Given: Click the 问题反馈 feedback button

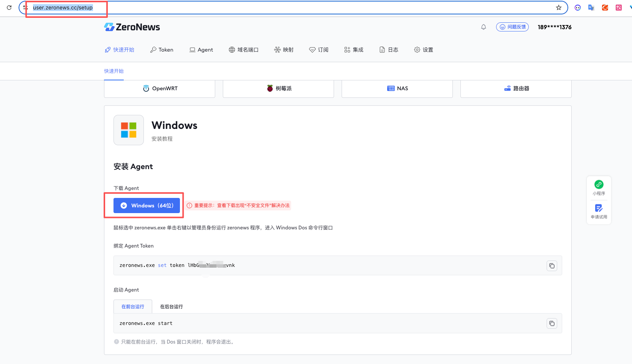Looking at the screenshot, I should coord(512,27).
